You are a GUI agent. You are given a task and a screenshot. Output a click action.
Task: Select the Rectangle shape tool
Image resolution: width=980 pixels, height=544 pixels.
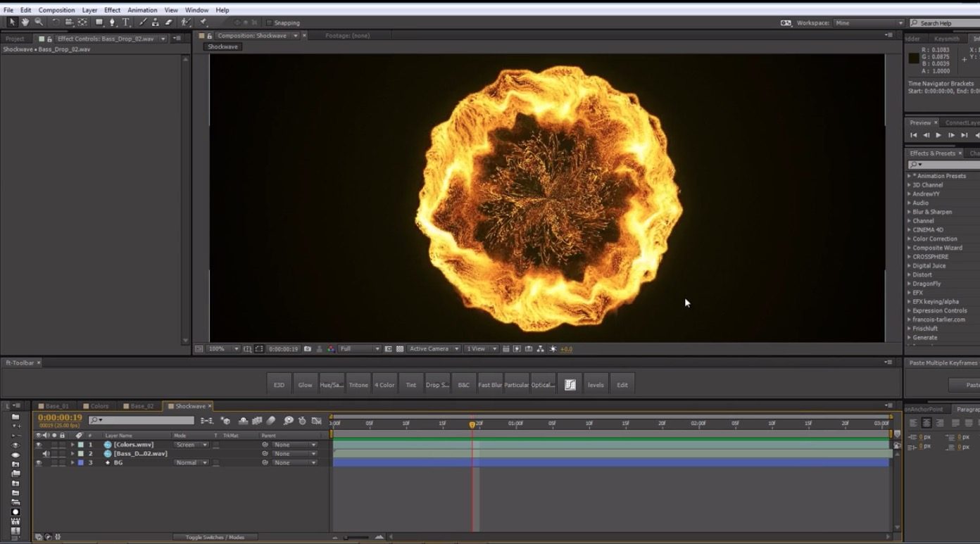[x=99, y=23]
